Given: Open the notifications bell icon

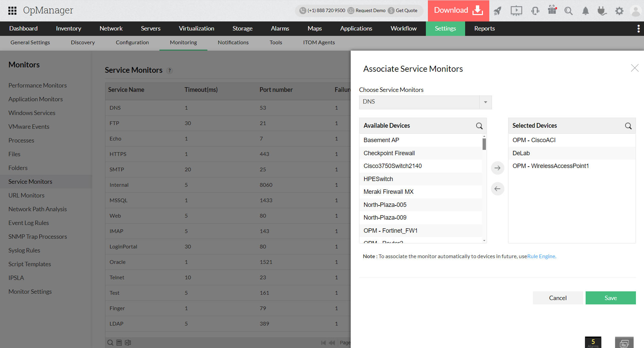Looking at the screenshot, I should (x=585, y=11).
